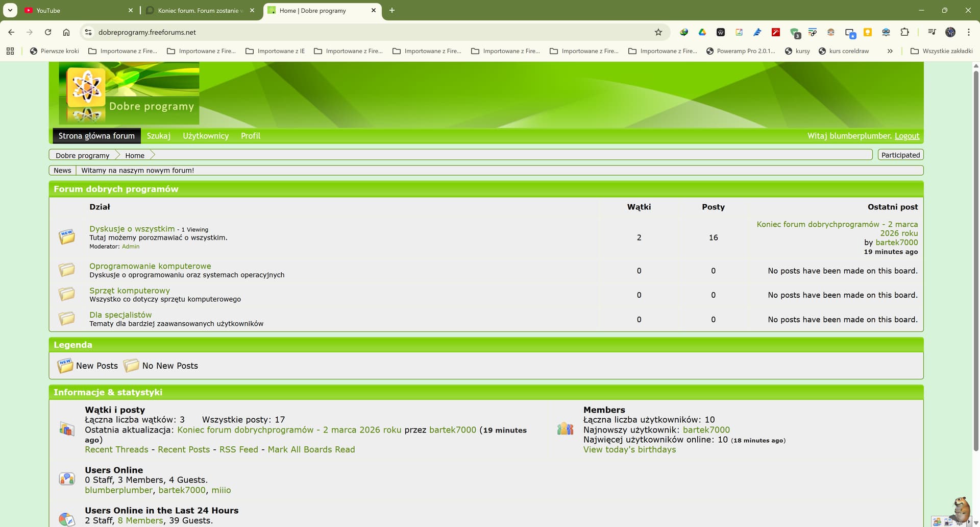Open the Chrome three-dot menu

coord(968,32)
